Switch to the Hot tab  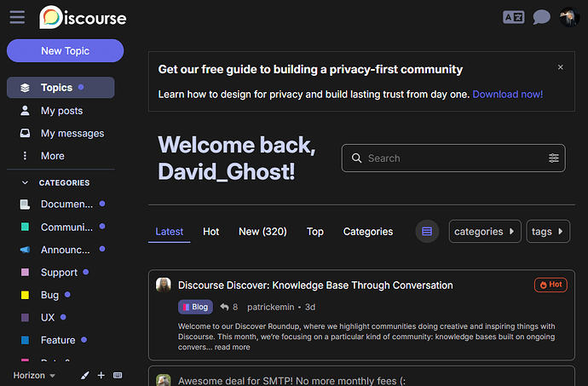[x=210, y=232]
